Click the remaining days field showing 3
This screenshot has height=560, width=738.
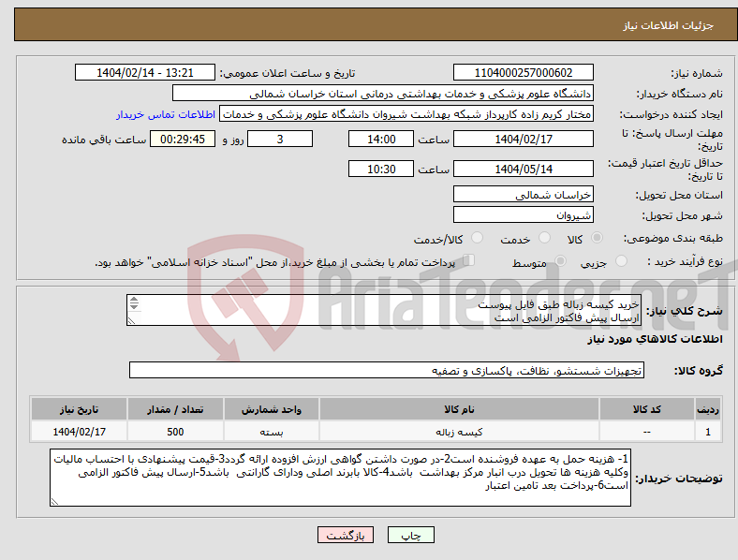(280, 140)
